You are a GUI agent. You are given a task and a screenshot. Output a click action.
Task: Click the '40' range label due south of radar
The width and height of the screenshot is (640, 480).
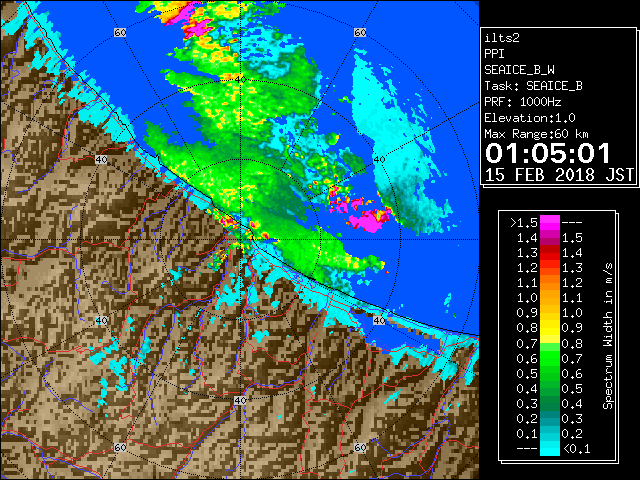[240, 400]
